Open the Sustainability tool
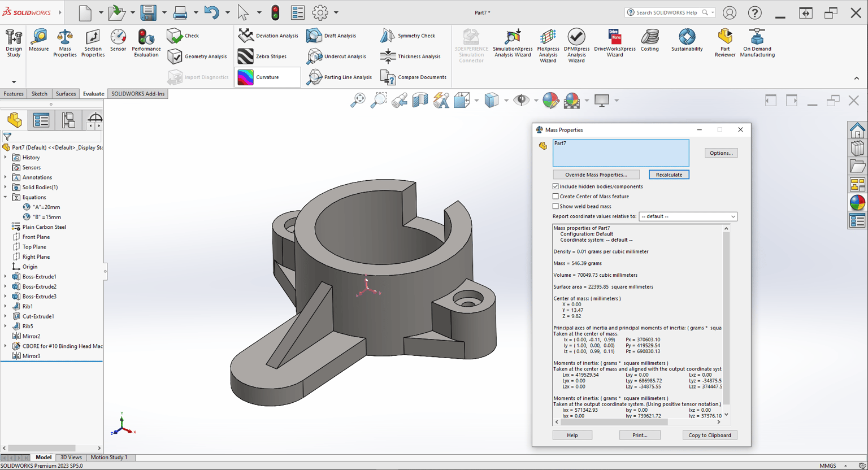Screen dimensions: 868x470 coord(687,41)
